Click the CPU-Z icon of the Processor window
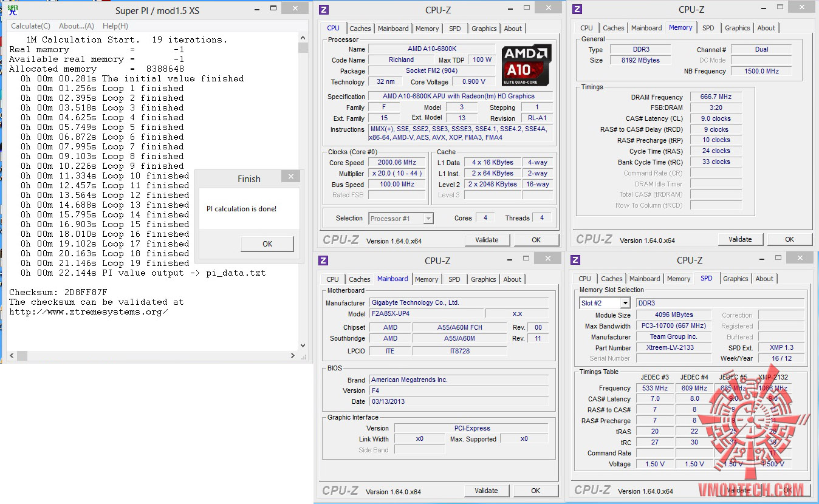 (324, 10)
